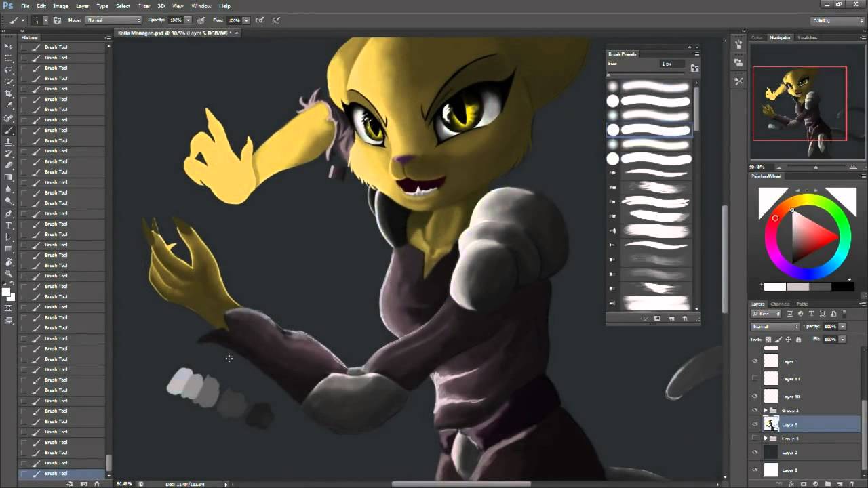
Task: Switch to the Paths tab
Action: (802, 304)
